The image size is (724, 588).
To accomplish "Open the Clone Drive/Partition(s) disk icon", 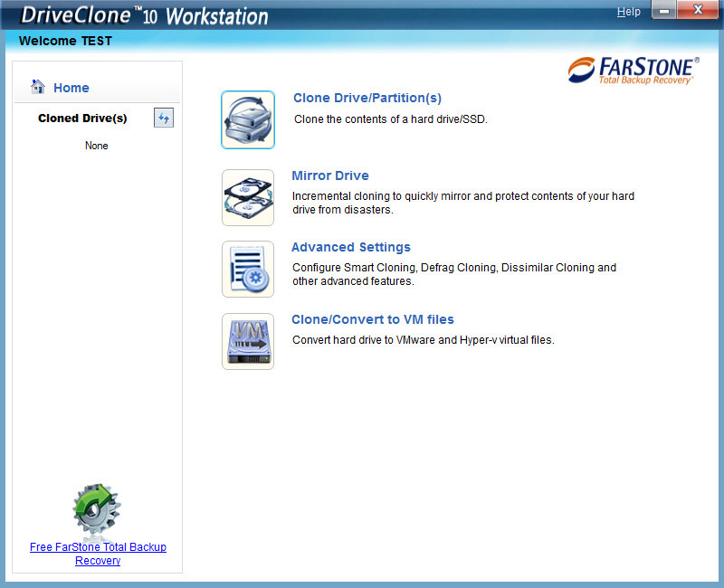I will point(248,119).
